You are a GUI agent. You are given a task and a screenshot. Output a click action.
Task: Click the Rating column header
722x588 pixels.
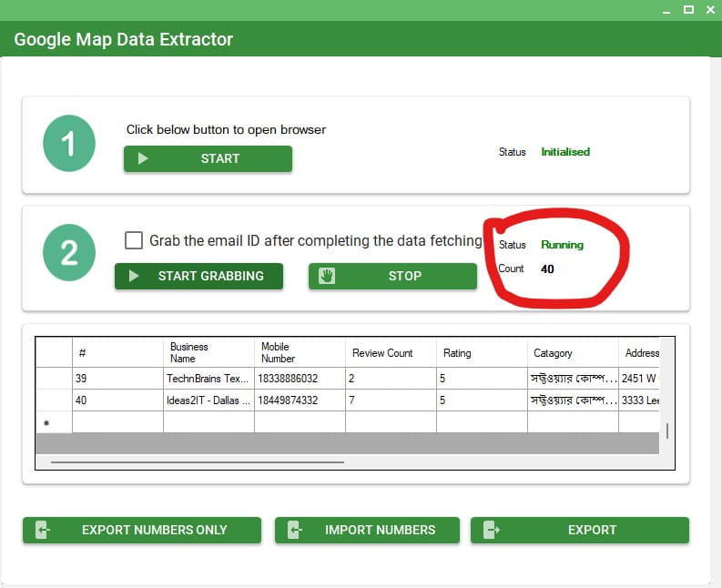tap(482, 352)
